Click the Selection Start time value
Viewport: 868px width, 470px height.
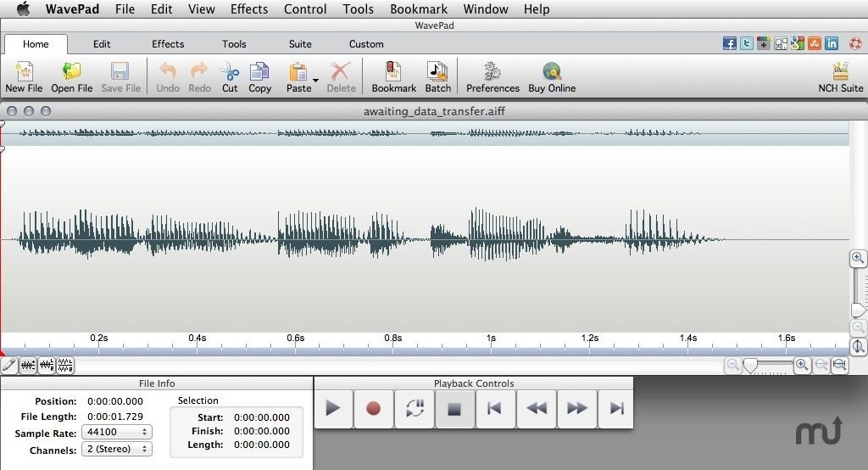(x=261, y=417)
